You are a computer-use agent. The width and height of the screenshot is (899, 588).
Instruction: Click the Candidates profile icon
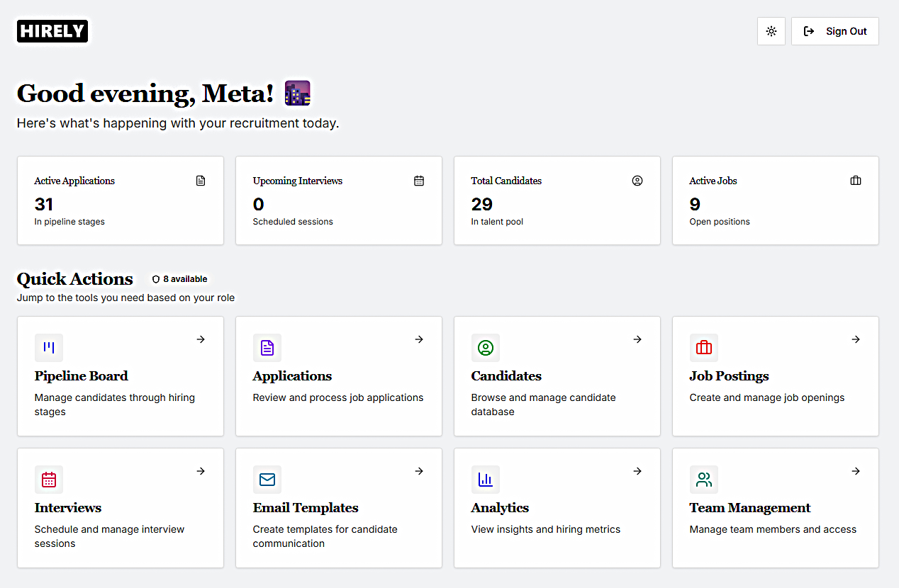pos(486,347)
